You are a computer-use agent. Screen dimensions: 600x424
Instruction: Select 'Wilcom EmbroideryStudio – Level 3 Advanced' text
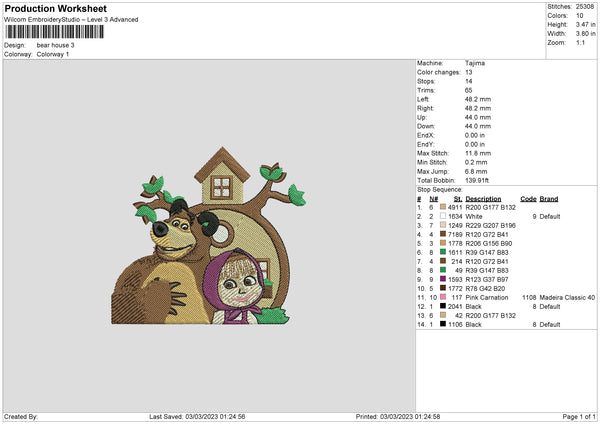click(x=71, y=20)
